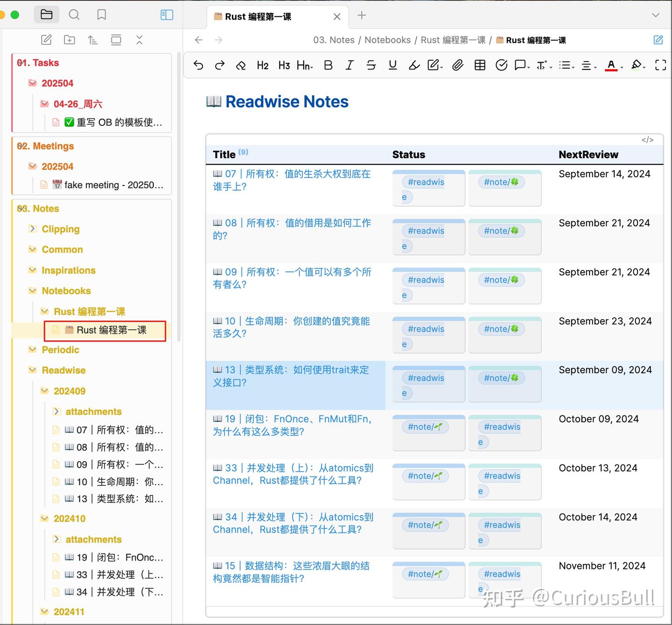Toggle fullscreen editing mode
The image size is (672, 625).
pos(660,65)
